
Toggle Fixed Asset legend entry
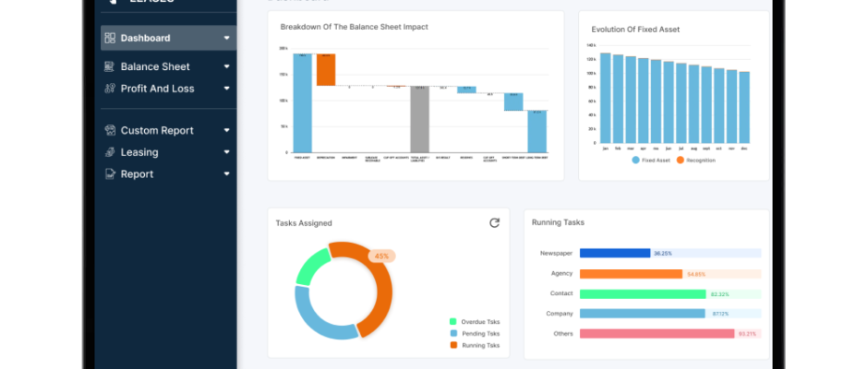tap(651, 161)
